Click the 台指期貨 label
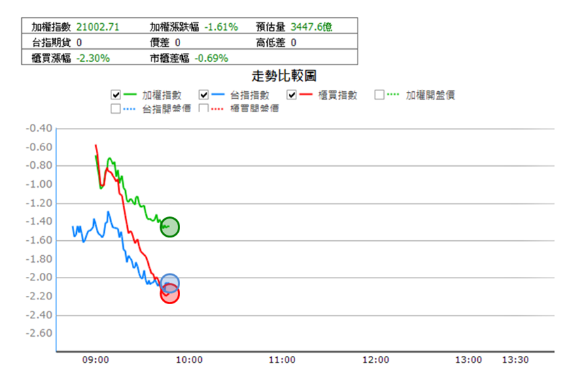588x381 pixels. tap(51, 42)
